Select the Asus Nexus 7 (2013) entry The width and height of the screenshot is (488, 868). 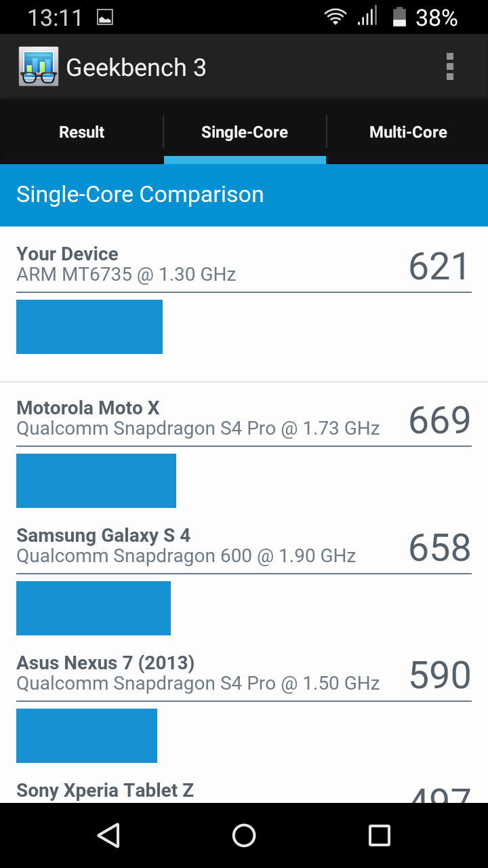[244, 708]
